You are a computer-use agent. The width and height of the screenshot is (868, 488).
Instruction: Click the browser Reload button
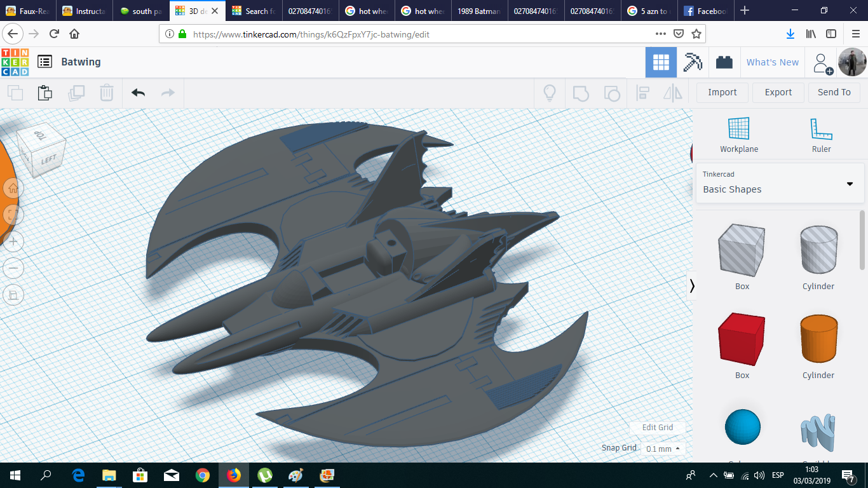54,34
